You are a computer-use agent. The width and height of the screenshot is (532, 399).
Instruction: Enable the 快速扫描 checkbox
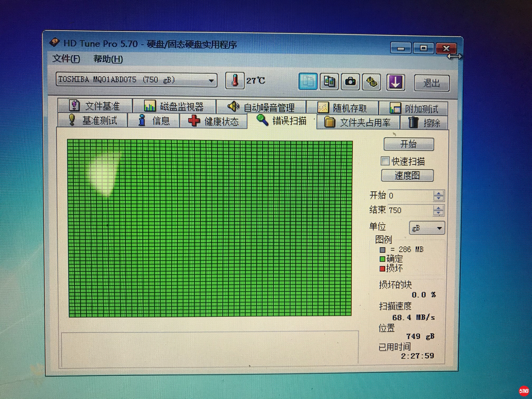click(x=385, y=161)
